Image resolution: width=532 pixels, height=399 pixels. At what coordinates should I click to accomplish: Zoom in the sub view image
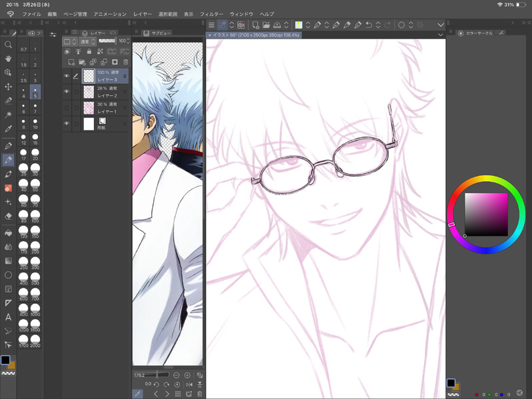(x=187, y=375)
